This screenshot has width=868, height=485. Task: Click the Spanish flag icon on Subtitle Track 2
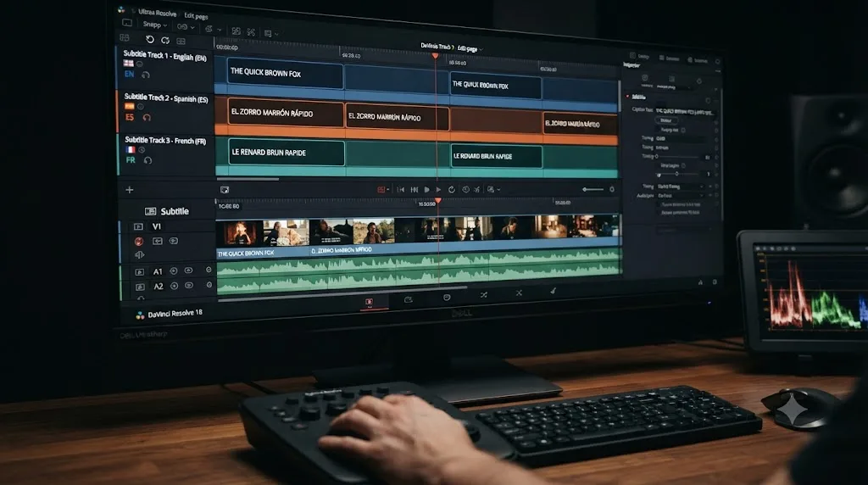[x=129, y=106]
